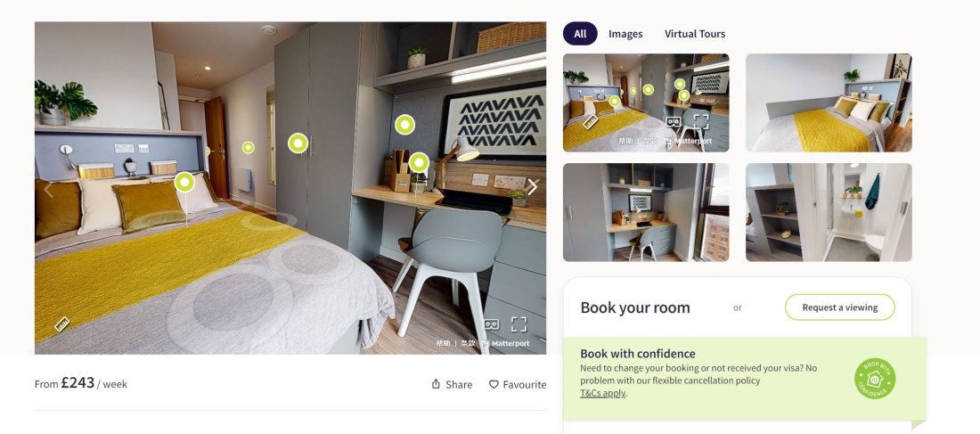
Task: Click Request a viewing button
Action: click(x=840, y=307)
